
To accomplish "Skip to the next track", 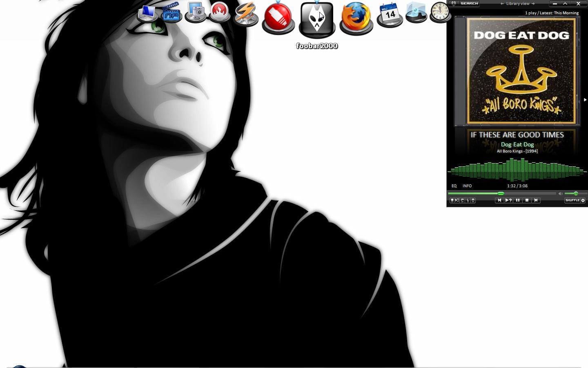I will (x=536, y=200).
